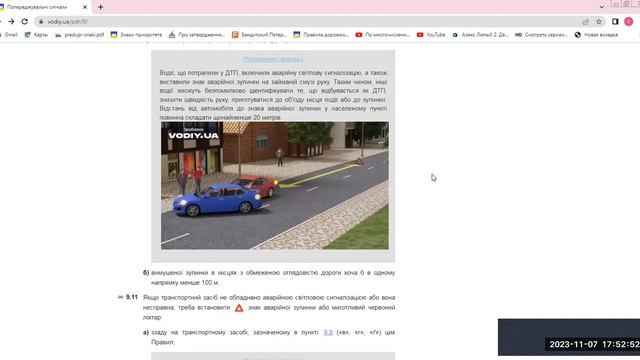640x360 pixels.
Task: Click the warning triangle sign icon
Action: tap(239, 308)
